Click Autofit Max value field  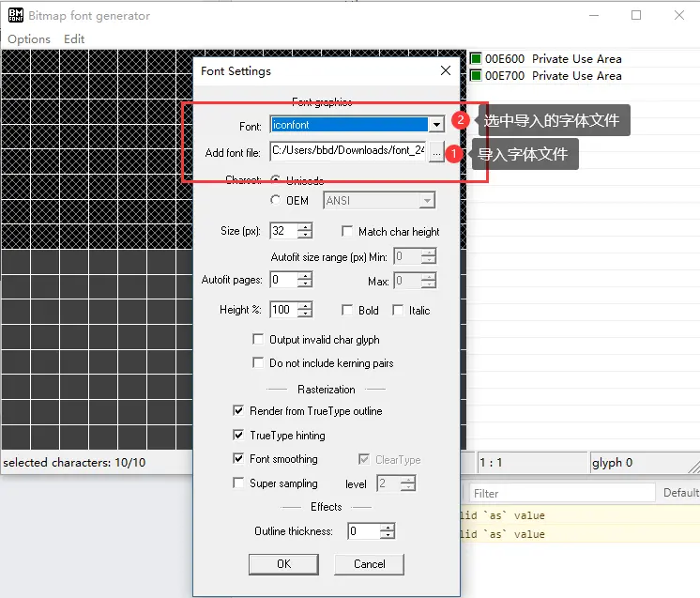click(407, 281)
